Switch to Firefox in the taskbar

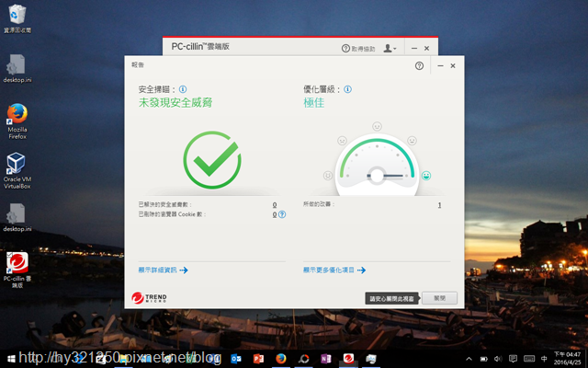pyautogui.click(x=281, y=359)
